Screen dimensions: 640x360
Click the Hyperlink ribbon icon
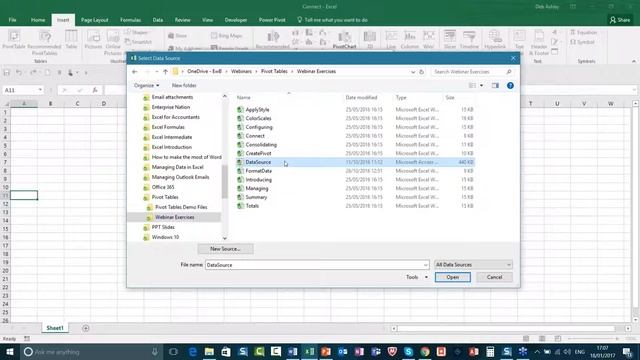point(495,40)
